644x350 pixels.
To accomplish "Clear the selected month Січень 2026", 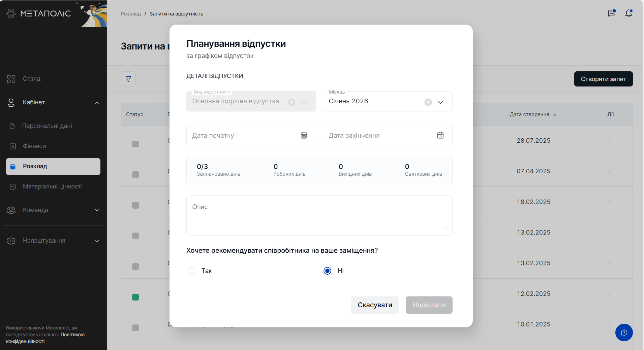I will (428, 102).
